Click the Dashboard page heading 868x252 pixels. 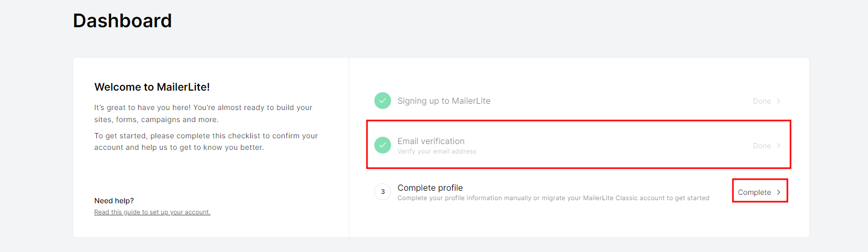coord(123,21)
